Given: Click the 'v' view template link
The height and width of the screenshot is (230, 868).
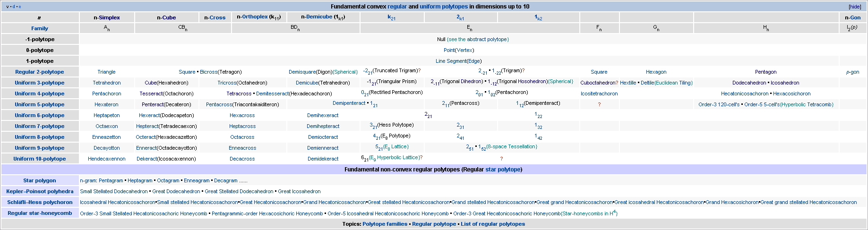Looking at the screenshot, I should [8, 7].
